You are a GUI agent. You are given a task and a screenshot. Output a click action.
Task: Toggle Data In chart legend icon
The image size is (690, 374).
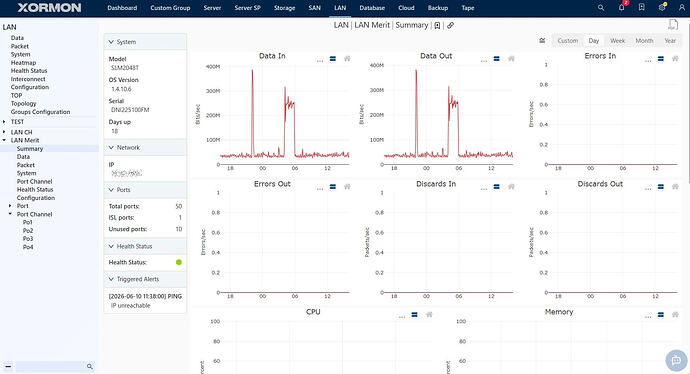click(333, 59)
